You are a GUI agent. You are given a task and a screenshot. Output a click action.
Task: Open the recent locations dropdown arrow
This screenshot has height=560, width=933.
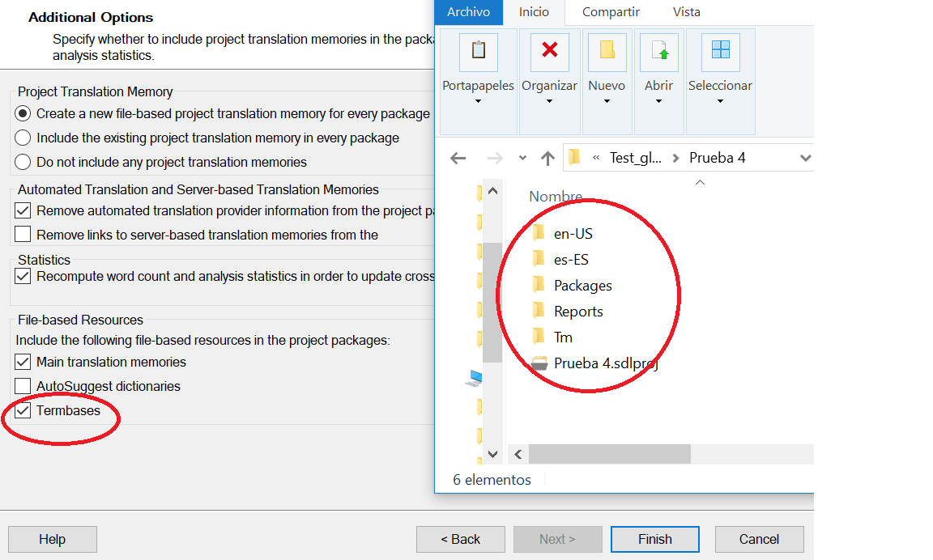click(x=522, y=158)
